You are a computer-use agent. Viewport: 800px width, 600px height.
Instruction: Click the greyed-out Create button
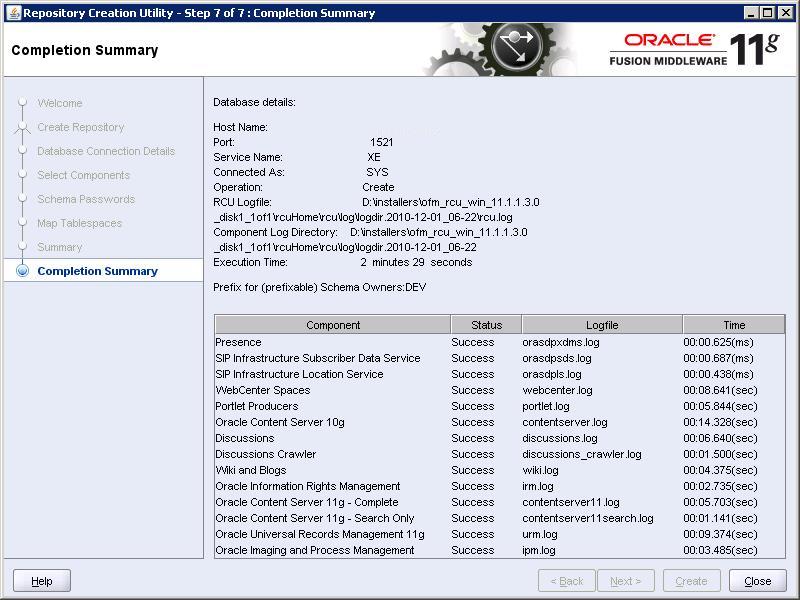click(691, 581)
